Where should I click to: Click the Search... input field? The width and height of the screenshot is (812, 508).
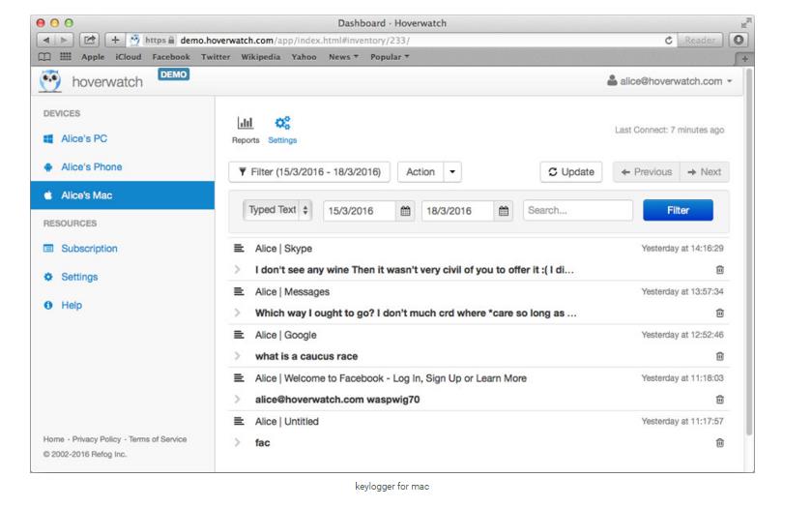point(578,211)
